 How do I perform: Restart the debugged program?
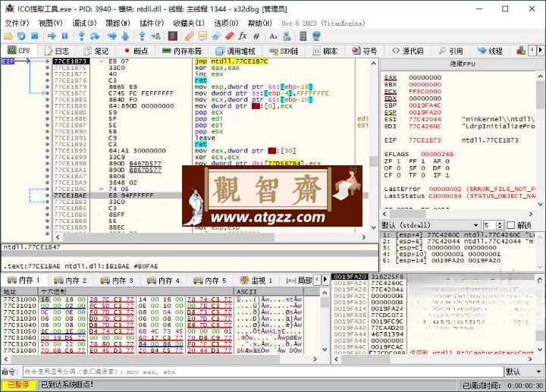pyautogui.click(x=21, y=36)
